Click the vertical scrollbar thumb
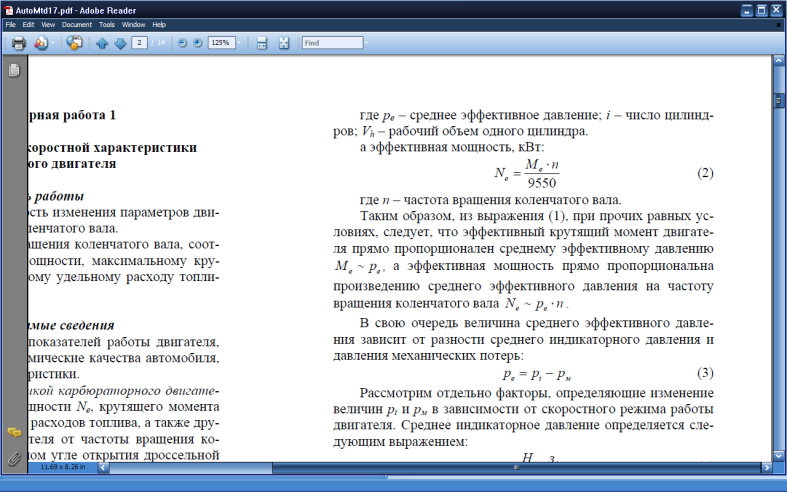 coord(778,100)
